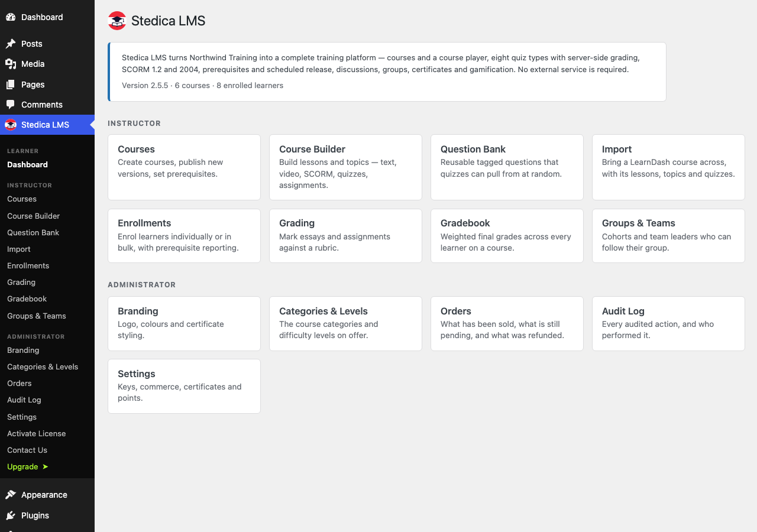Screen dimensions: 757x532
Task: Open the Courses card
Action: [x=184, y=167]
